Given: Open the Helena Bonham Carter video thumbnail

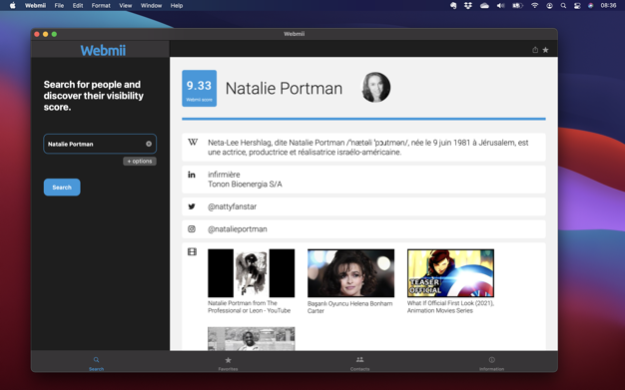Looking at the screenshot, I should (351, 273).
